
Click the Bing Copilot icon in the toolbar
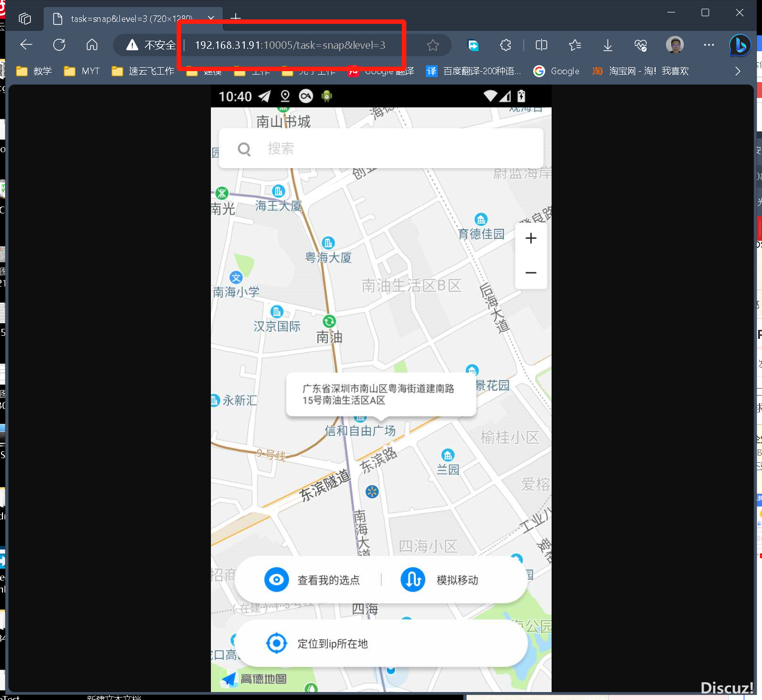(740, 45)
